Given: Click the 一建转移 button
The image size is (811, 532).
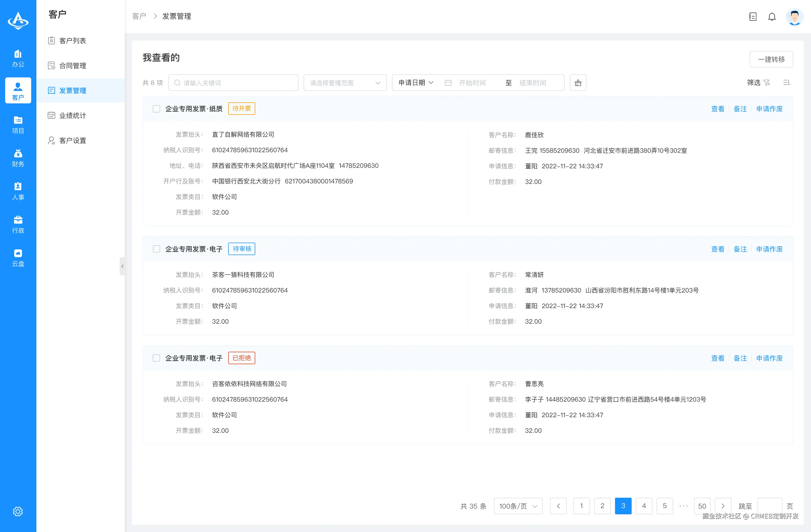Looking at the screenshot, I should [771, 59].
